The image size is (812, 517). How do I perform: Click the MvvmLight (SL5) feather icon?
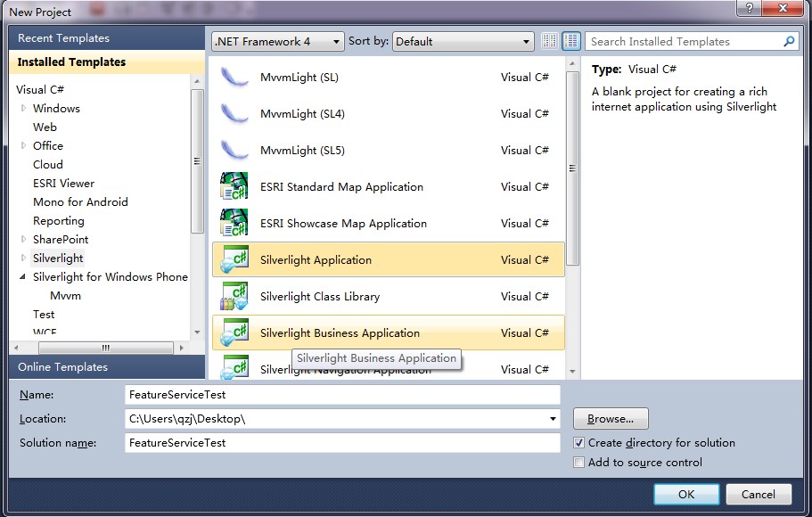(x=234, y=151)
